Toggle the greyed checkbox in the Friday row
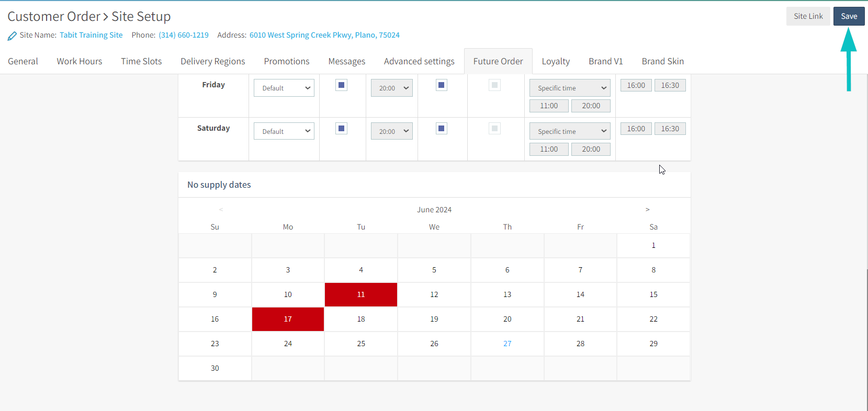868x411 pixels. (x=494, y=85)
